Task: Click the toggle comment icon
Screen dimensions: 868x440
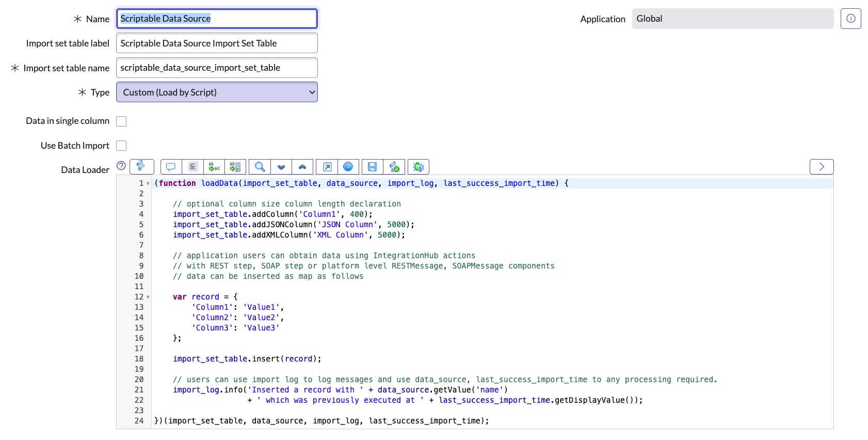Action: (x=171, y=167)
